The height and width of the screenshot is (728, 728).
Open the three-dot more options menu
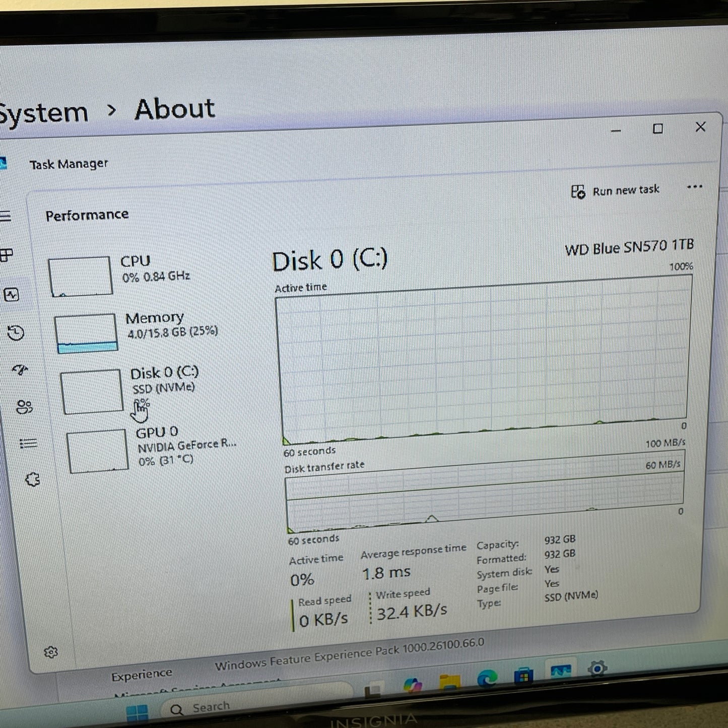(x=695, y=187)
